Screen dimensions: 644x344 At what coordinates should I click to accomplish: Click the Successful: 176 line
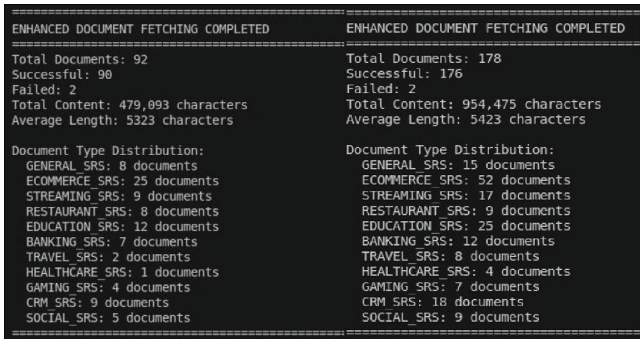click(x=404, y=74)
